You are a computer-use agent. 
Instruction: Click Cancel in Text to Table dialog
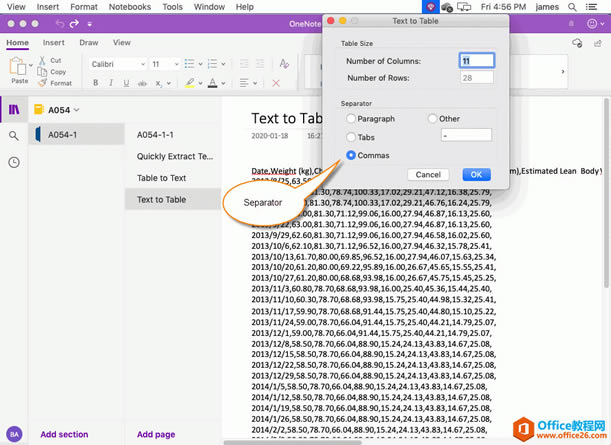tap(429, 174)
